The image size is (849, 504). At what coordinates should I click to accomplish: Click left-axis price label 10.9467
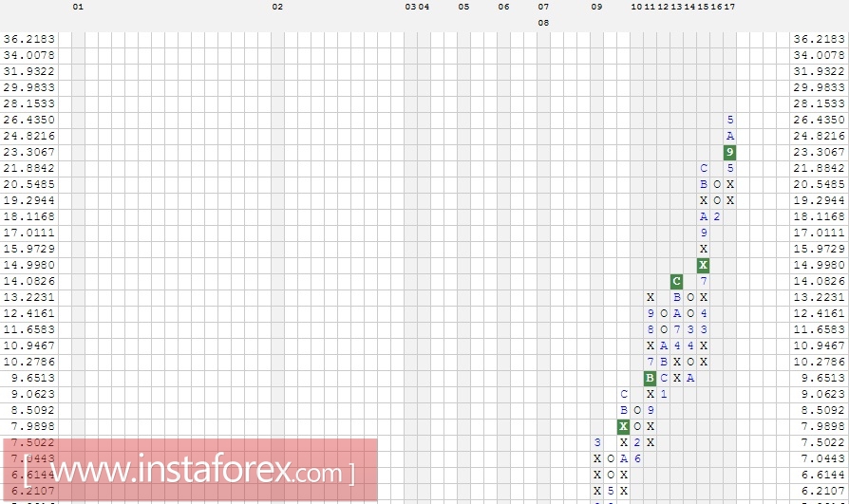point(29,345)
